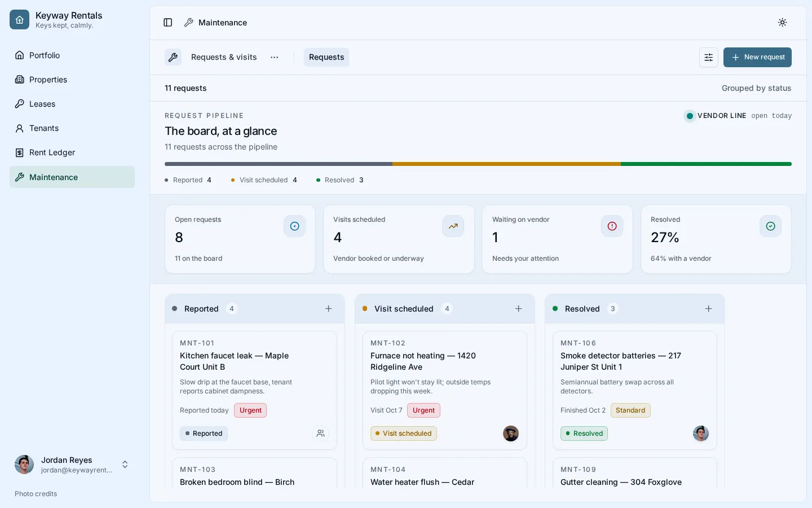Click the gray Reported segment of pipeline bar
The height and width of the screenshot is (508, 812).
pyautogui.click(x=279, y=164)
